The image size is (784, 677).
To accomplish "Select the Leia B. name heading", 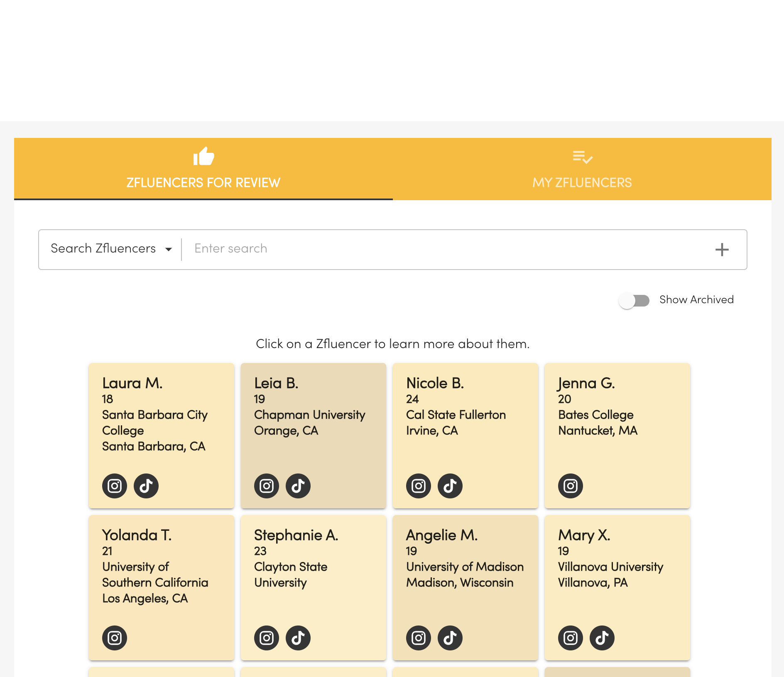I will pos(277,383).
